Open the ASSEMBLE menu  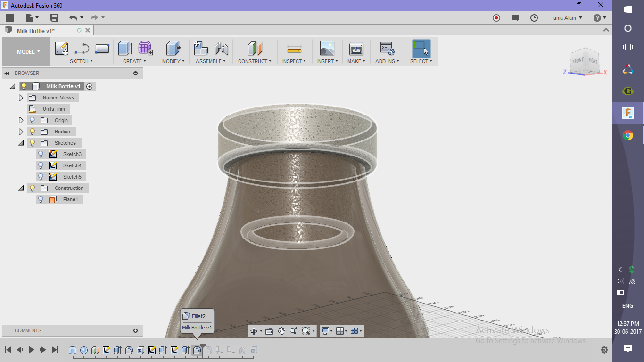(211, 61)
